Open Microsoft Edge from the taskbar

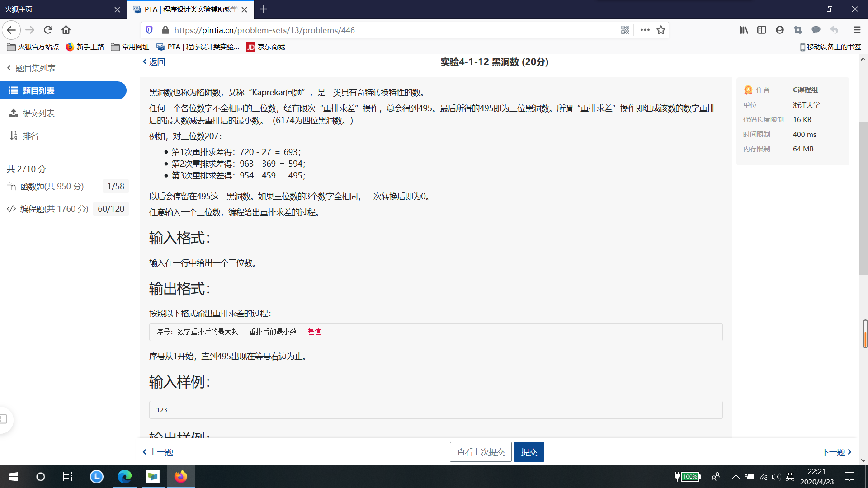(125, 477)
